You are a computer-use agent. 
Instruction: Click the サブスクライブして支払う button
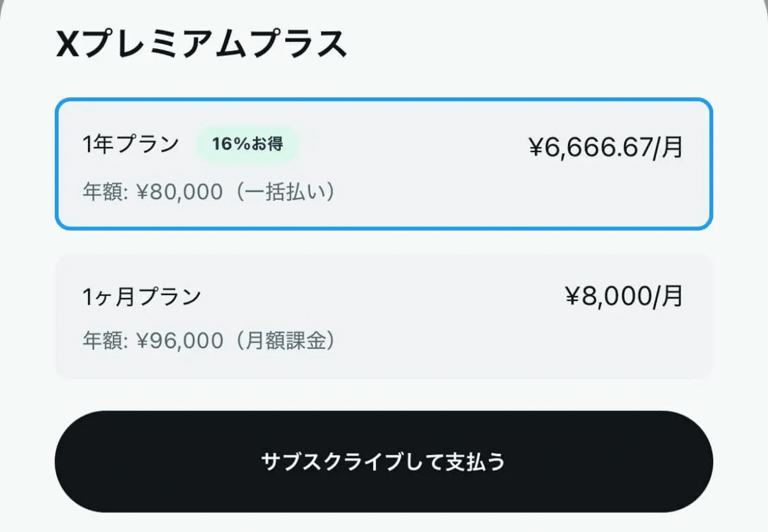(383, 461)
